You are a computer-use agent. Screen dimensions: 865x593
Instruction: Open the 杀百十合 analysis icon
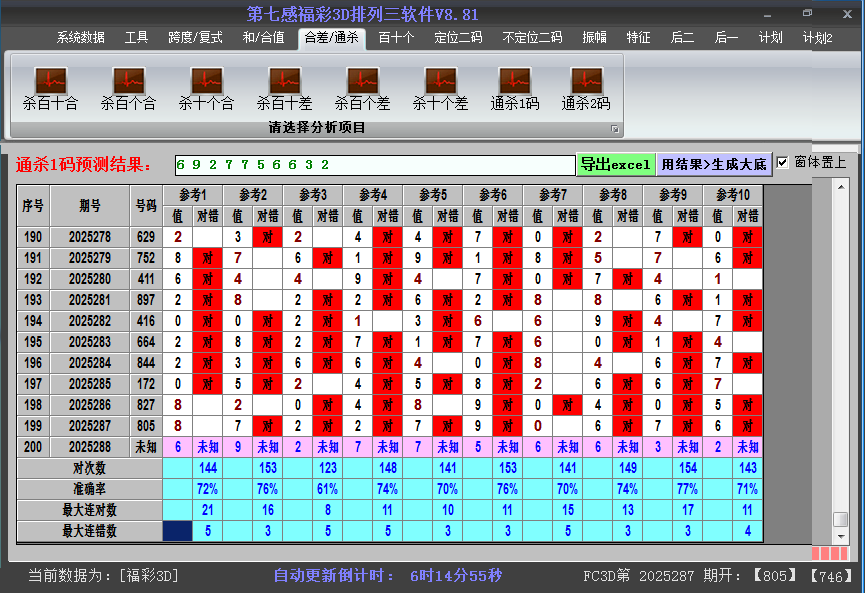tap(50, 82)
